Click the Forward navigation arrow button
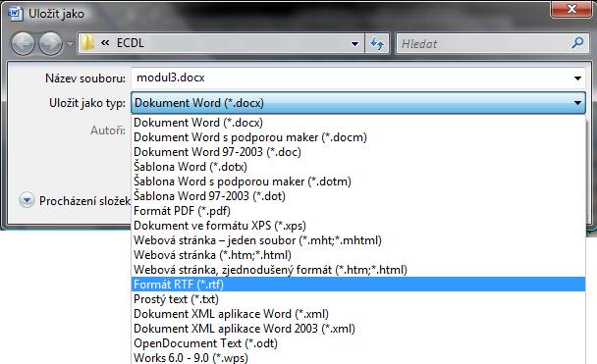The image size is (597, 364). tap(51, 43)
